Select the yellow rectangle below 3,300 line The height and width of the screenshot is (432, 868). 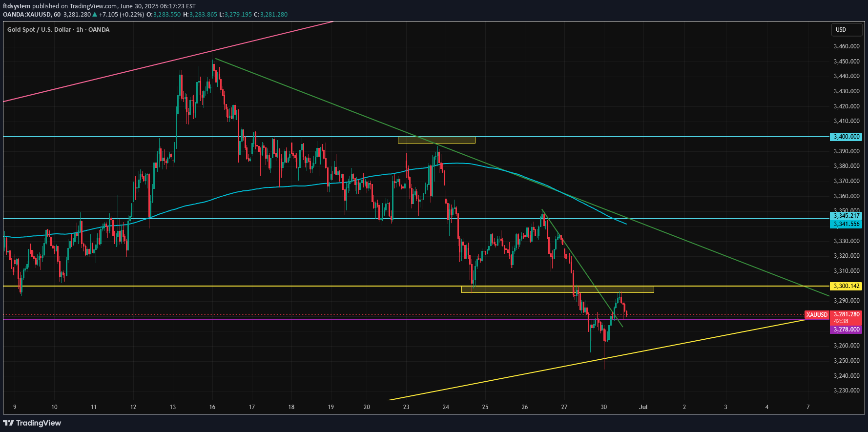coord(557,289)
